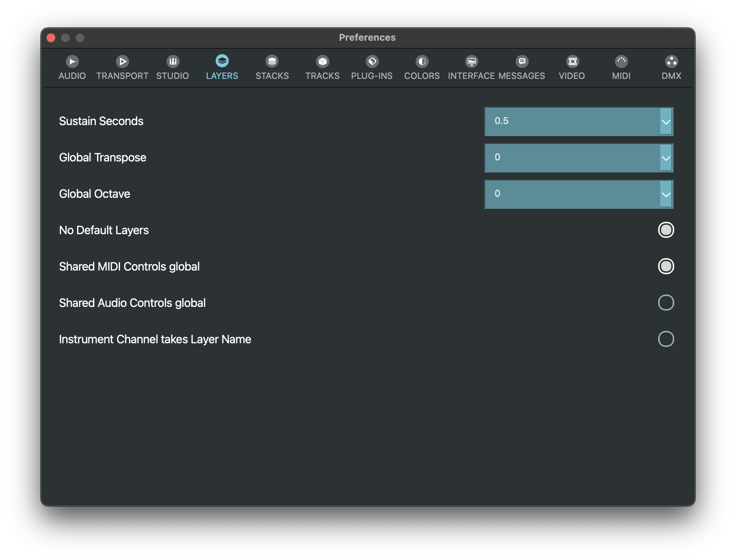This screenshot has height=560, width=736.
Task: Disable No Default Layers option
Action: pyautogui.click(x=666, y=230)
